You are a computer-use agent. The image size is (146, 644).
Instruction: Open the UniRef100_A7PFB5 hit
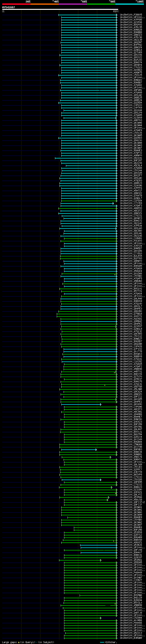point(131,20)
